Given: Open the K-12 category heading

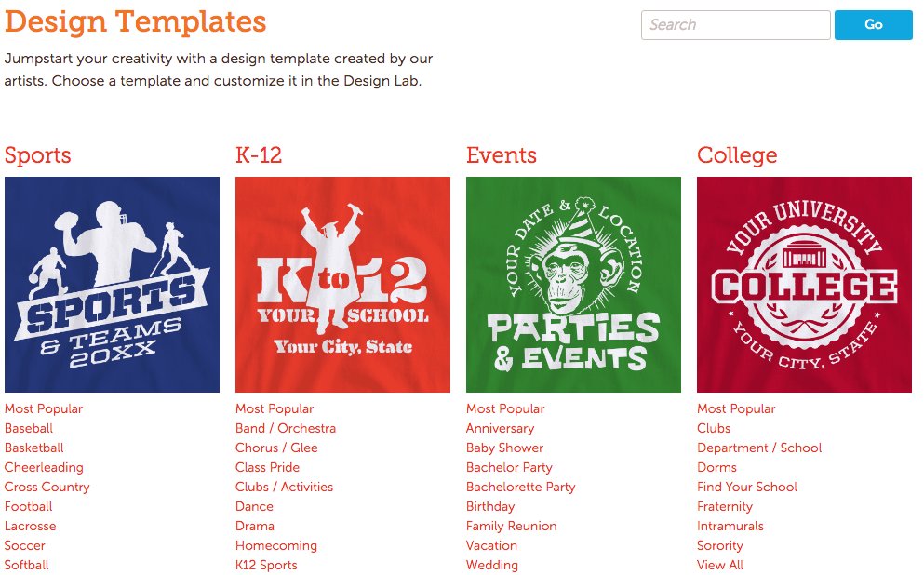Looking at the screenshot, I should (x=259, y=155).
